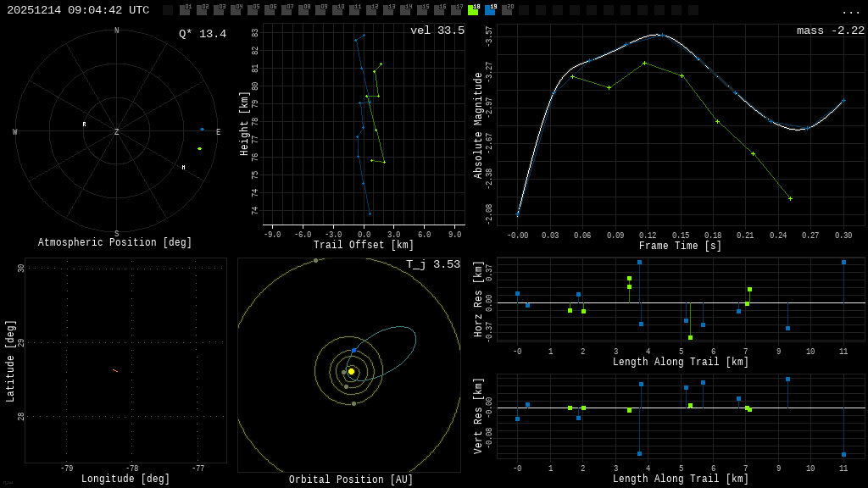Click the Z zenith center of polar plot
868x488 pixels.
(117, 132)
